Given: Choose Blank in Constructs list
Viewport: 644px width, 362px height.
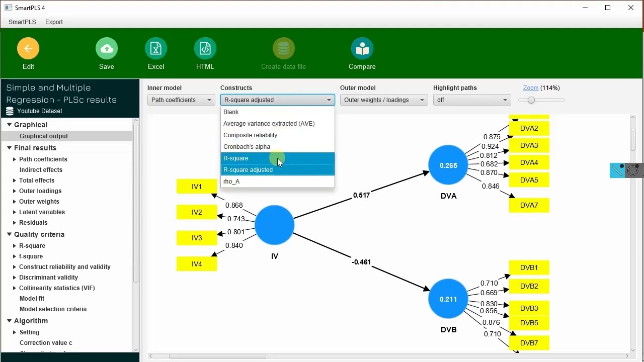Looking at the screenshot, I should (x=278, y=112).
